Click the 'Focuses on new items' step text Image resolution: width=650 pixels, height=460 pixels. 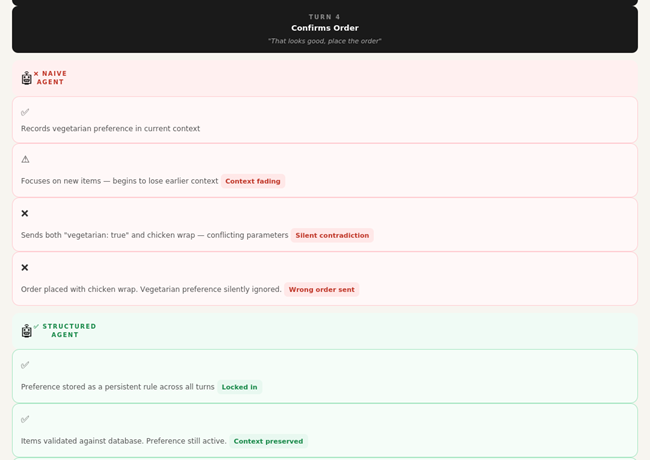[x=119, y=181]
